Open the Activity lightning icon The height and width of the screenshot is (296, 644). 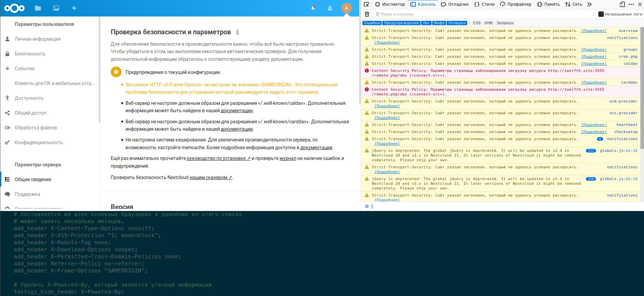(x=74, y=8)
